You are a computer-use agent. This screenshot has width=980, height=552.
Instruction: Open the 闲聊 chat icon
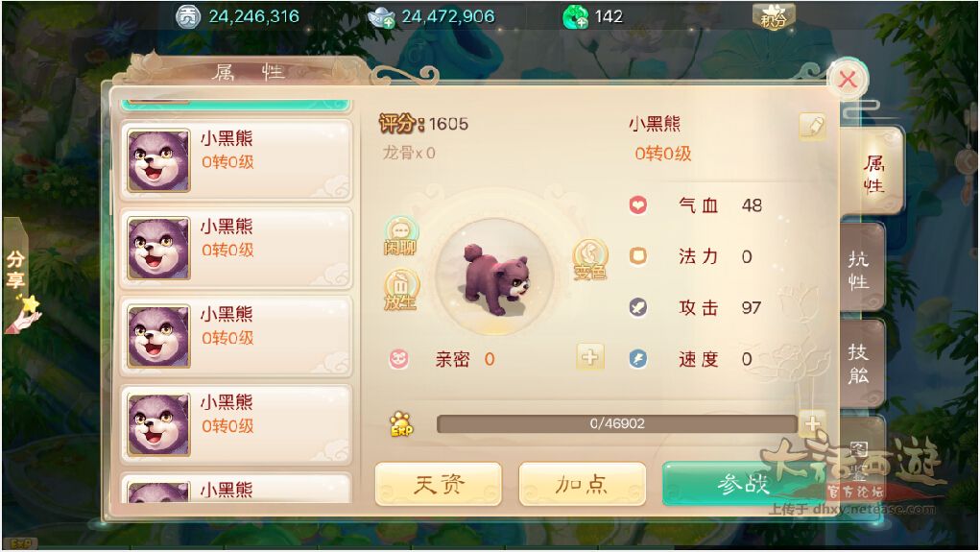(x=400, y=236)
